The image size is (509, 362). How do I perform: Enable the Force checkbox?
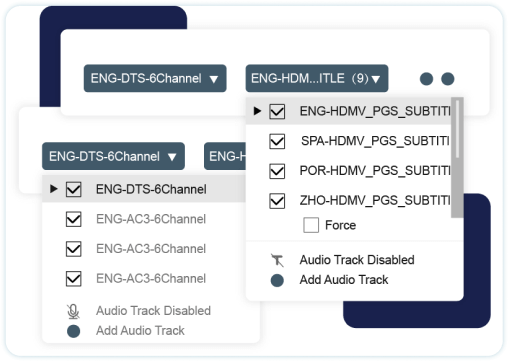pos(311,225)
